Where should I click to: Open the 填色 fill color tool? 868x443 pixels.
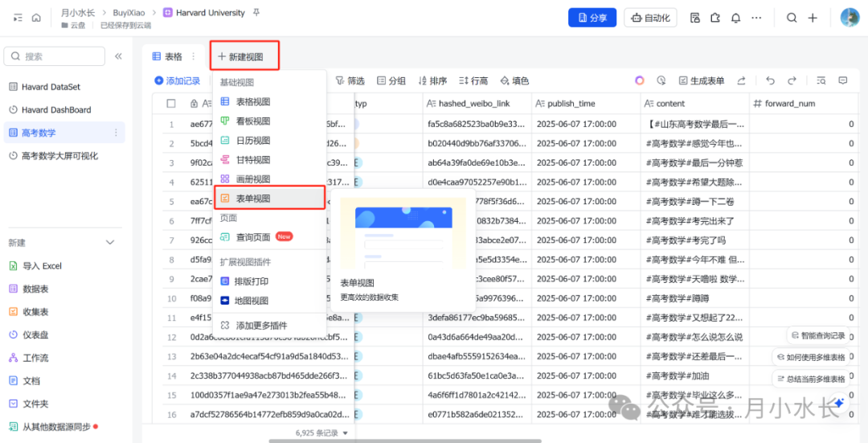tap(514, 81)
